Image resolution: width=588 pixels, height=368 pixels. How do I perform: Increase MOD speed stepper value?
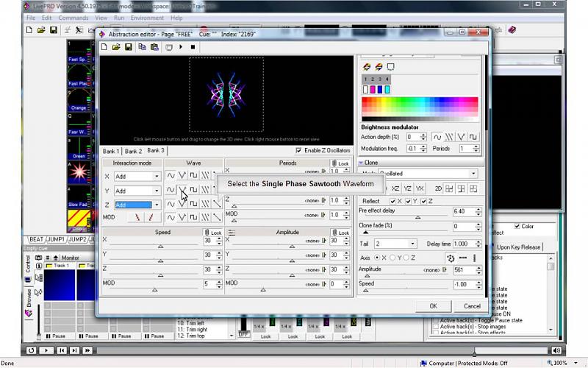point(219,283)
